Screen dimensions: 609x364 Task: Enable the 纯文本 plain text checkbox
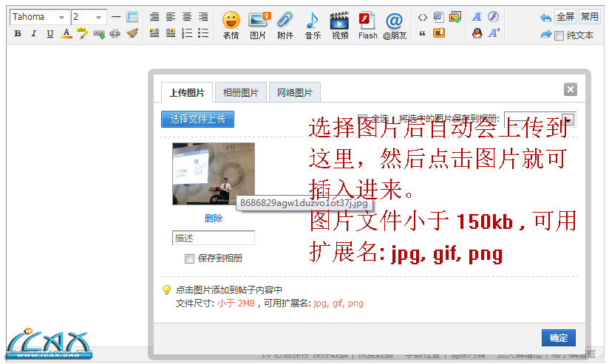pos(559,36)
